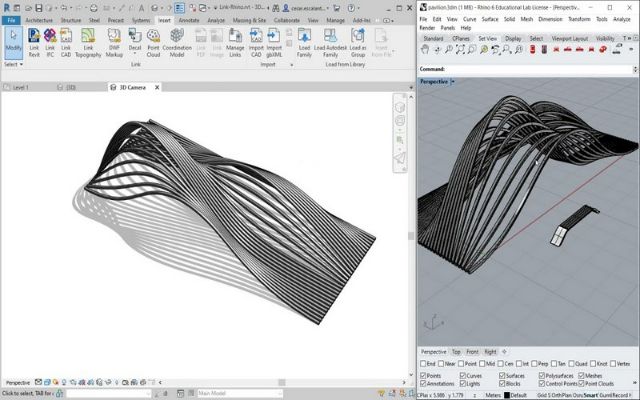Viewport: 640px width, 400px height.
Task: Enable the End object snap
Action: [x=423, y=363]
